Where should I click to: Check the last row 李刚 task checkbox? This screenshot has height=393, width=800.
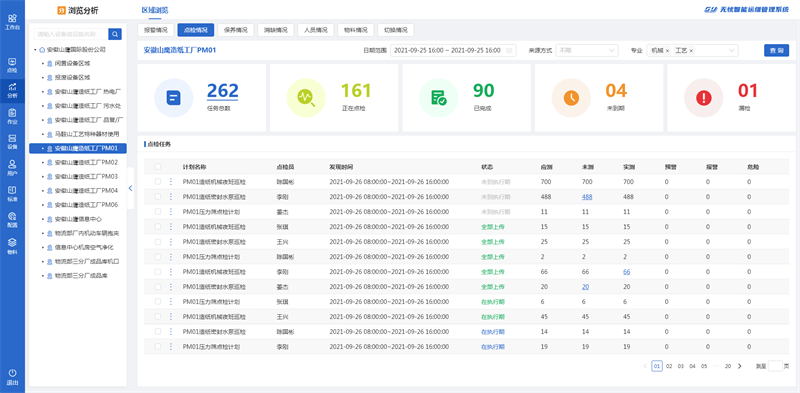[x=158, y=347]
